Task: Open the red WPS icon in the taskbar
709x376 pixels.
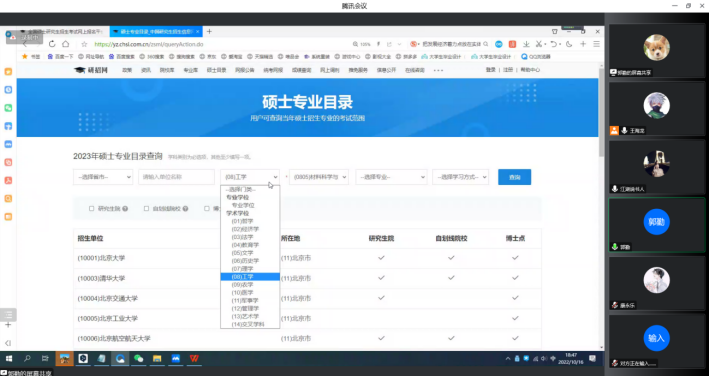Action: coord(194,358)
